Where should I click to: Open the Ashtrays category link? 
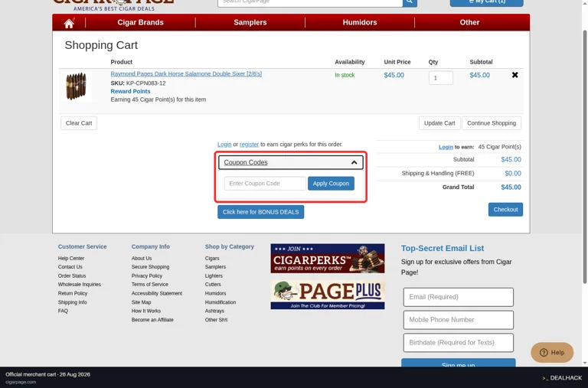pos(214,311)
